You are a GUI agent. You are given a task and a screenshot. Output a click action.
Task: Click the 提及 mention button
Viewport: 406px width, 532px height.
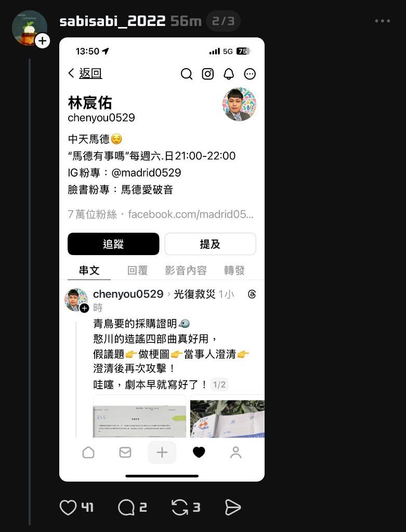(210, 244)
